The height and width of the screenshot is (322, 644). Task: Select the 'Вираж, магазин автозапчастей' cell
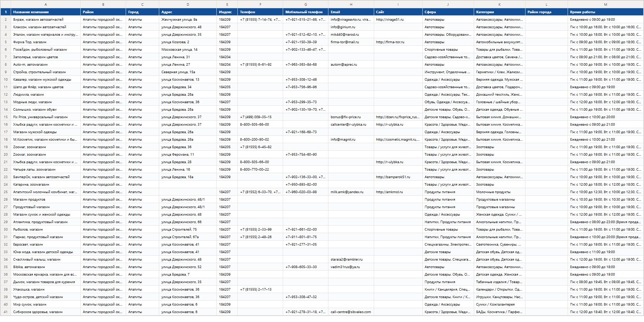[x=46, y=20]
